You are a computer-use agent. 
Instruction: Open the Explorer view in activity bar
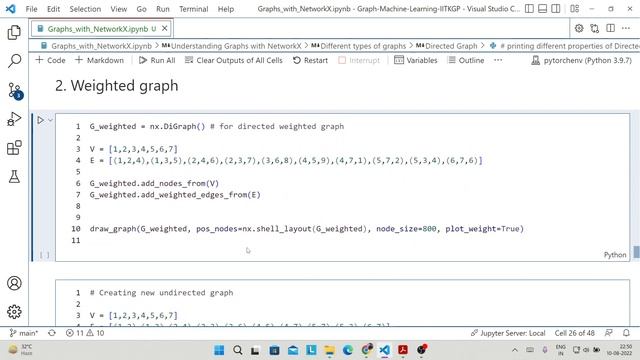tap(14, 32)
